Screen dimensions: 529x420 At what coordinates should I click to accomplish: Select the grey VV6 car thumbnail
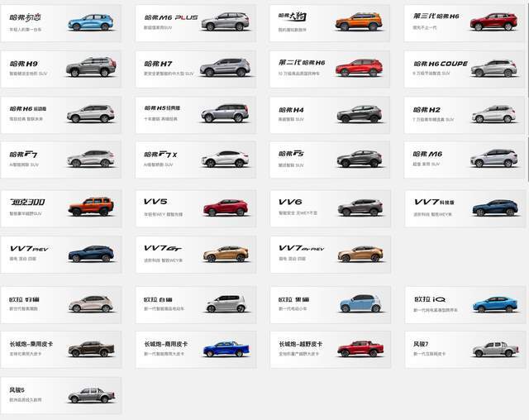(360, 208)
